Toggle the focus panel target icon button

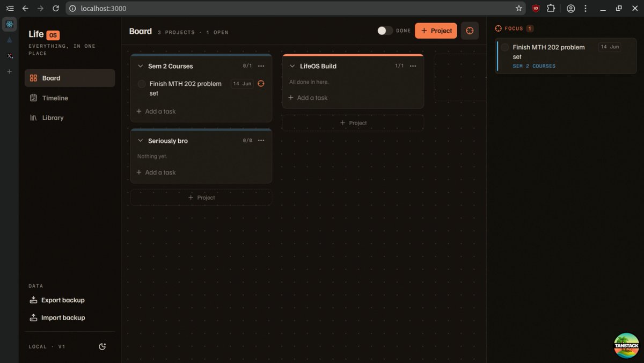[x=470, y=31]
